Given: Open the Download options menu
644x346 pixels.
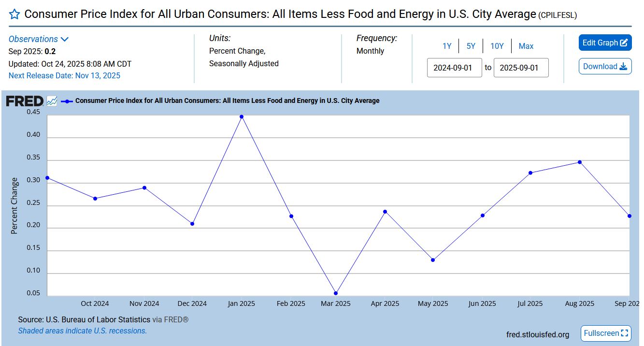Looking at the screenshot, I should pyautogui.click(x=605, y=67).
